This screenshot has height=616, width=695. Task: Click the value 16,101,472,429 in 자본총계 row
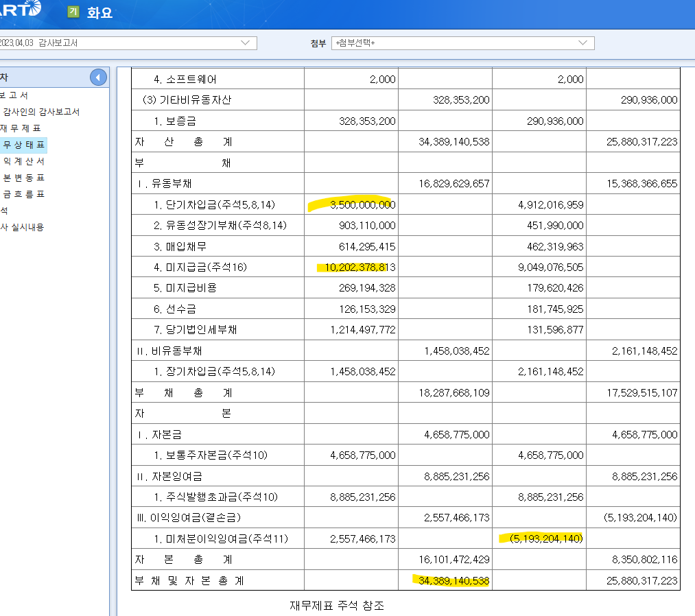454,559
